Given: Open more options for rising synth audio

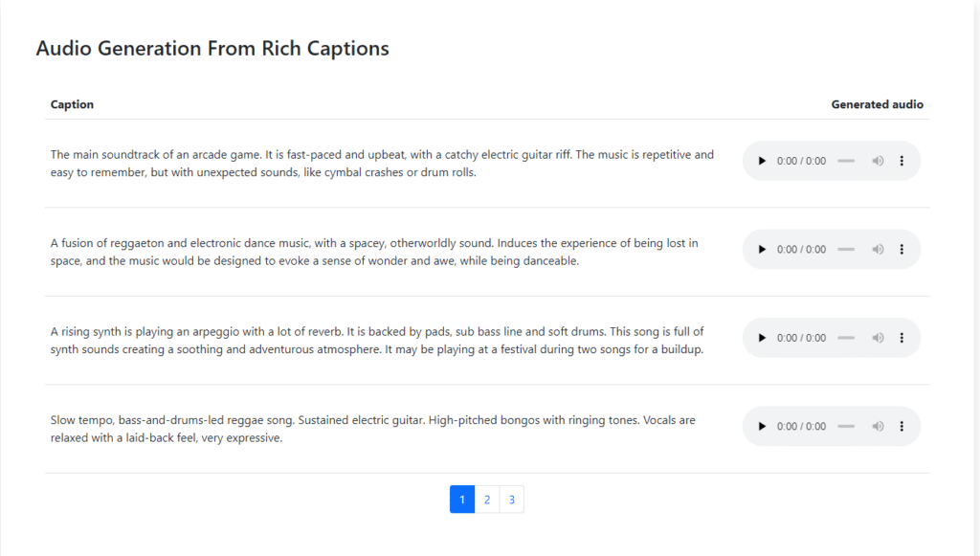Looking at the screenshot, I should coord(902,338).
